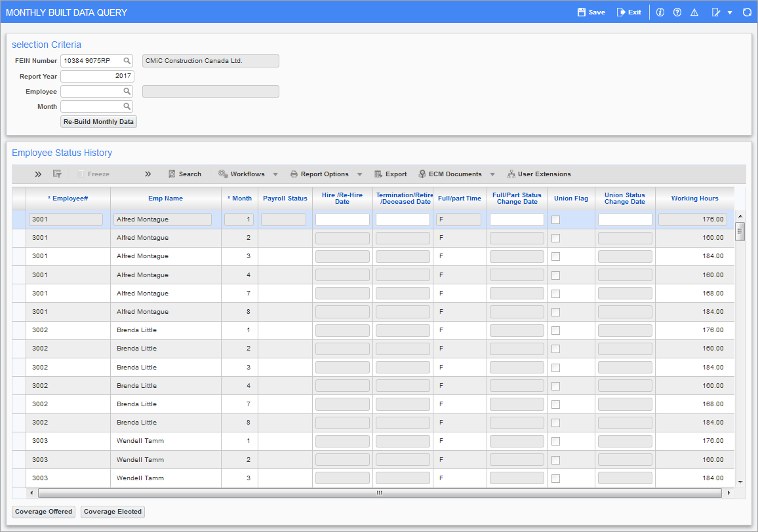Click Union Status Change Date field first row

(x=625, y=219)
